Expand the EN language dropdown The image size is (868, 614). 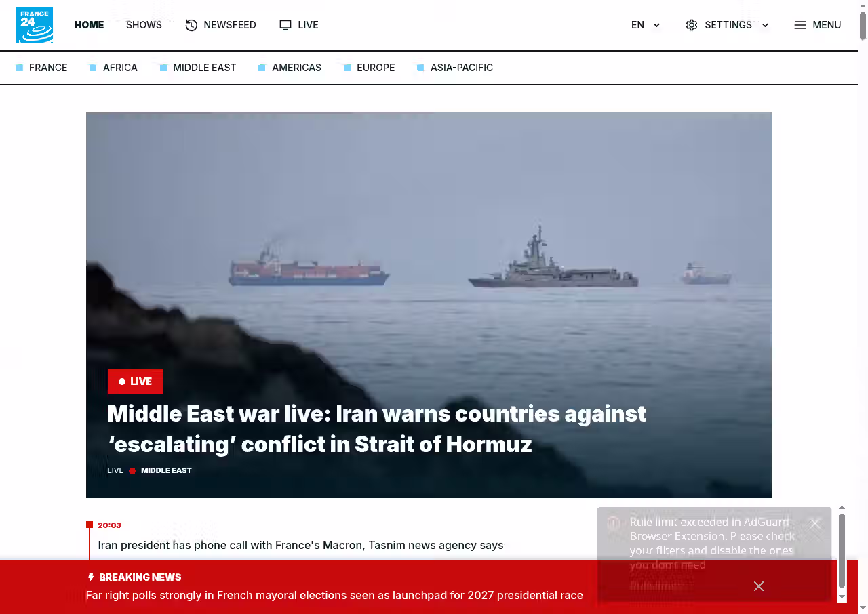tap(646, 25)
